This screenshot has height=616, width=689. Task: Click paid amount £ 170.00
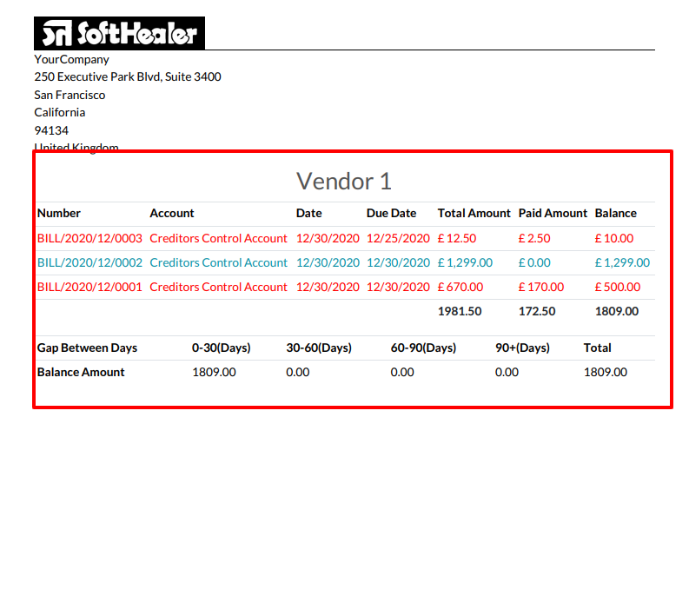click(541, 287)
